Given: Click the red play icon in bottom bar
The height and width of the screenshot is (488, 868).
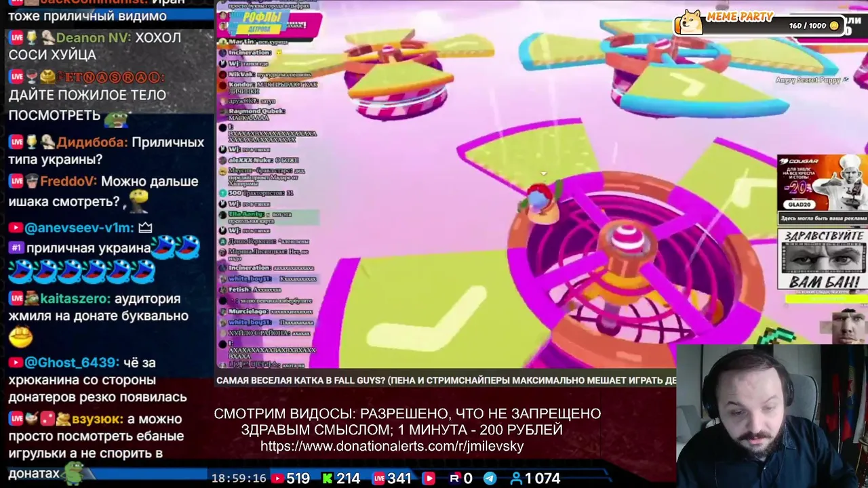Looking at the screenshot, I should point(429,479).
